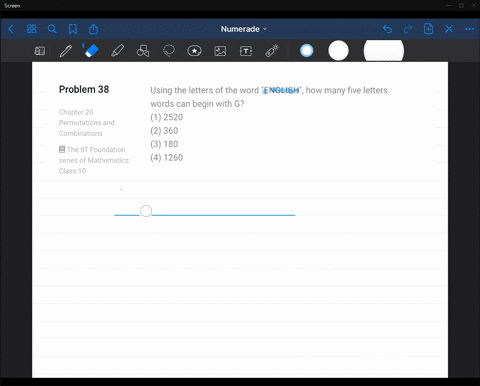Screen dimensions: 480x386
Task: Go back with the left chevron
Action: pos(11,29)
